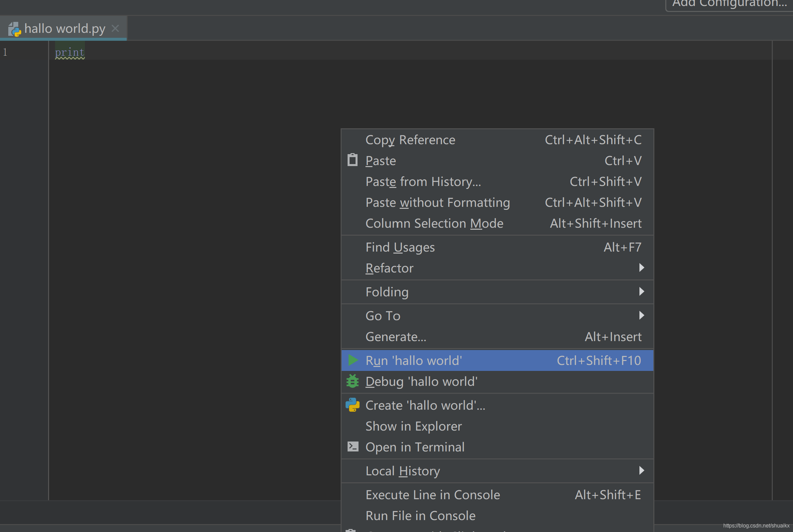The image size is (793, 532).
Task: Select Paste from History... menu entry
Action: (497, 182)
